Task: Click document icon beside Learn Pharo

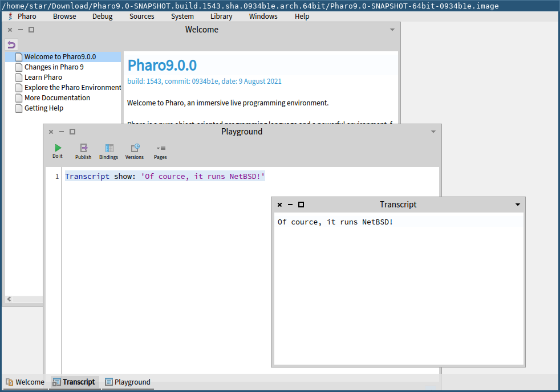Action: [19, 77]
